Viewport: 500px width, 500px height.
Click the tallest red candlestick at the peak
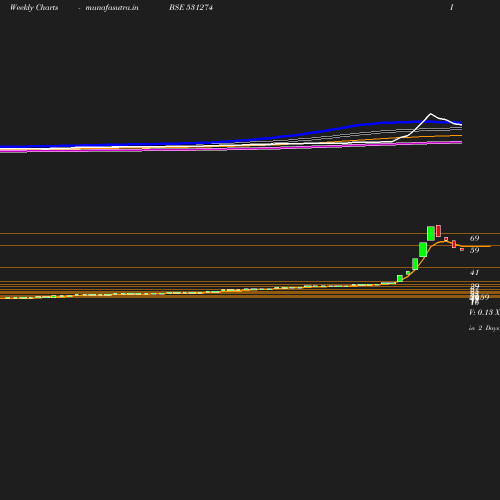[x=438, y=231]
